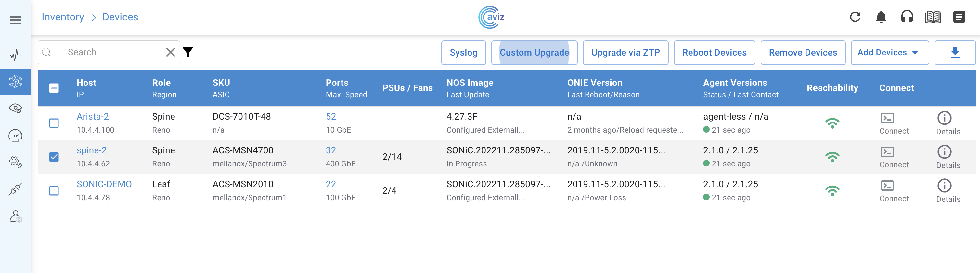Open the documentation book icon

(933, 17)
